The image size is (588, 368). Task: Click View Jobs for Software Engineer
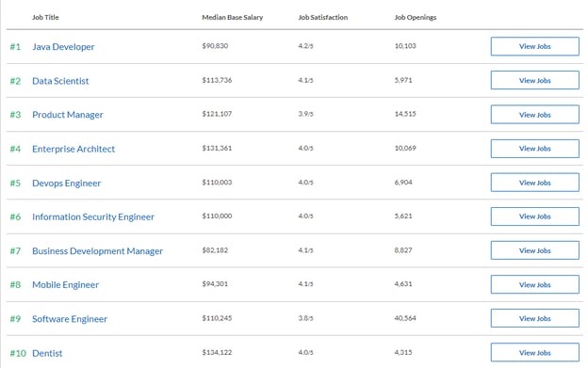point(534,318)
